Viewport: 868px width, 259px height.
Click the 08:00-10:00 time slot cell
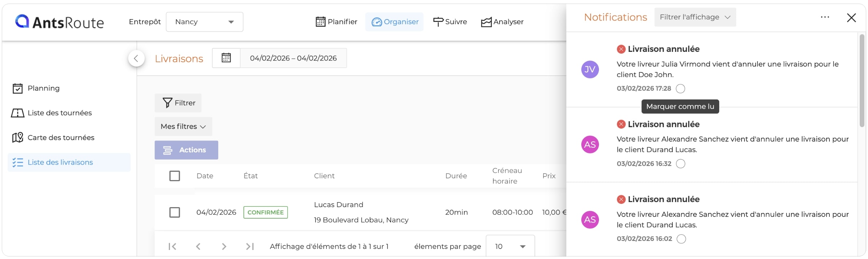click(x=513, y=213)
